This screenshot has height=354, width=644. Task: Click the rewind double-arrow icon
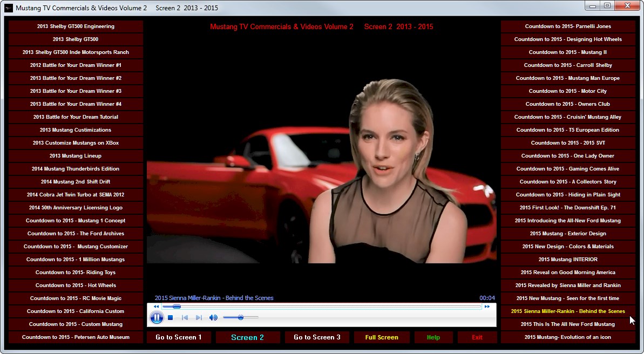coord(156,307)
